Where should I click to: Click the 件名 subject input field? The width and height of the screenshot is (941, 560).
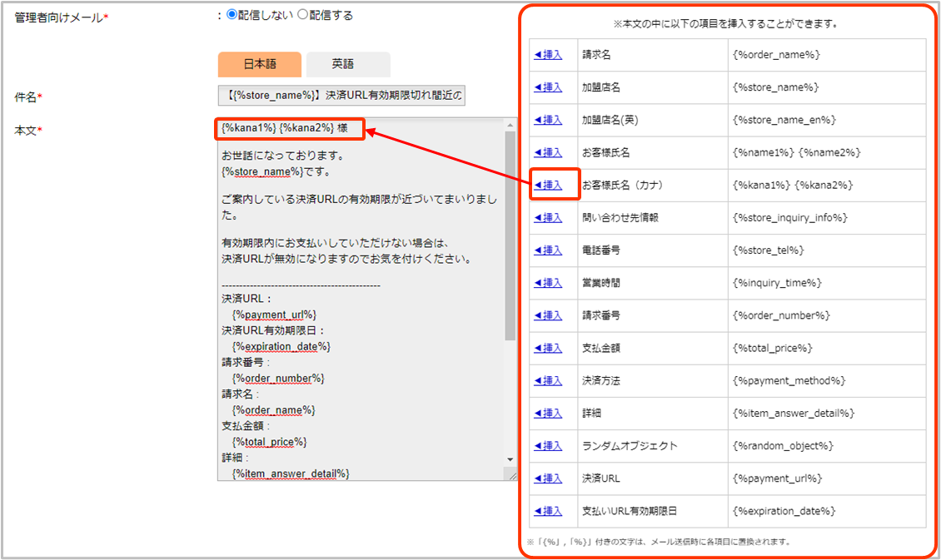(x=341, y=96)
